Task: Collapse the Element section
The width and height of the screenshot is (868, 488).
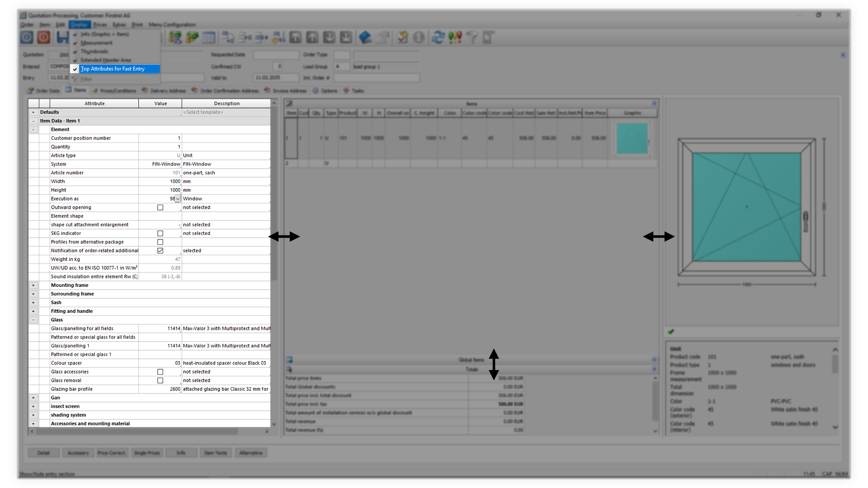Action: click(x=33, y=130)
